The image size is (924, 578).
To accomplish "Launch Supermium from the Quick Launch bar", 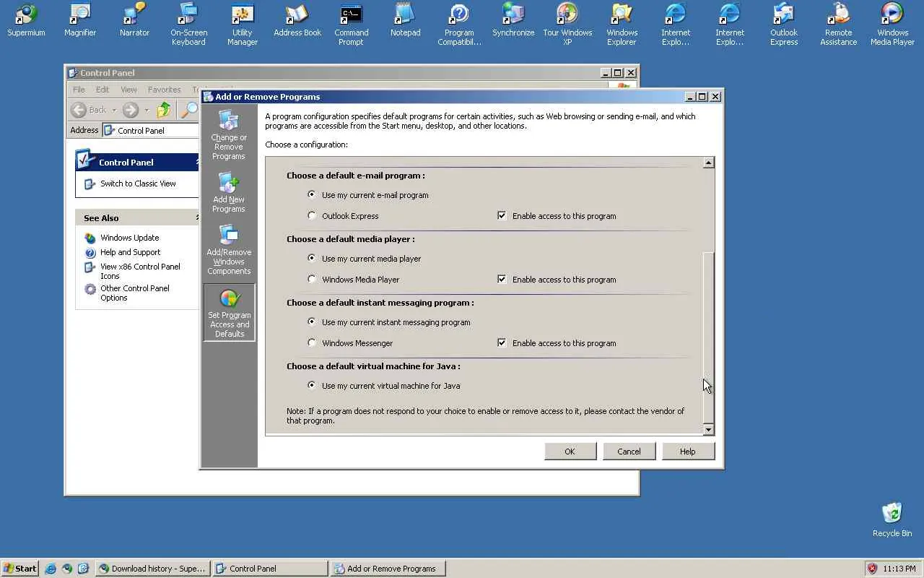I will point(67,569).
